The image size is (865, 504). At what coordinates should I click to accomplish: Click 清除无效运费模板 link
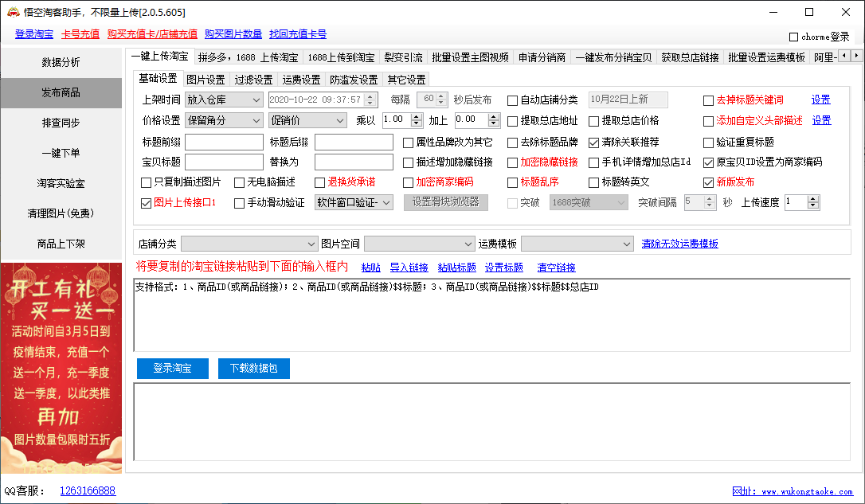679,244
